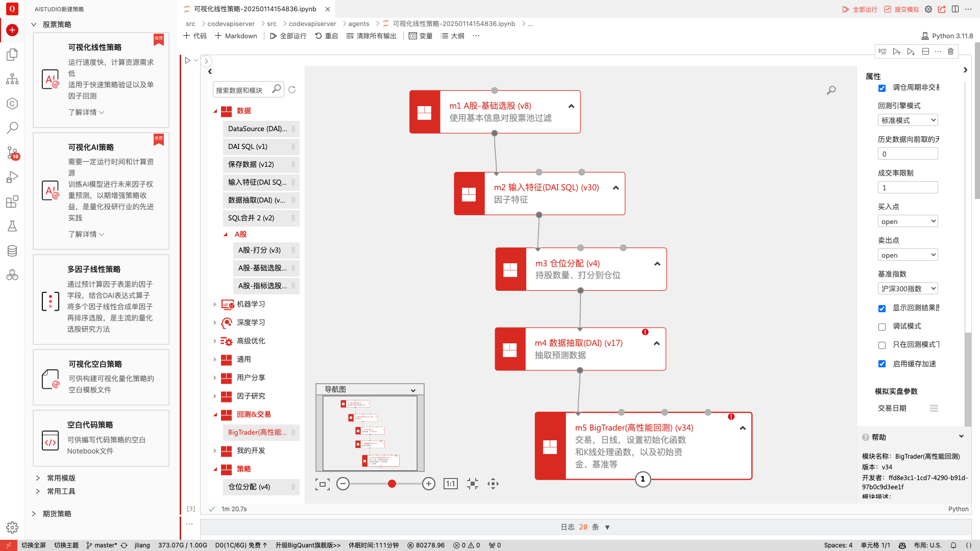
Task: Open the 回测引擎模式 标准模式 dropdown
Action: 908,120
